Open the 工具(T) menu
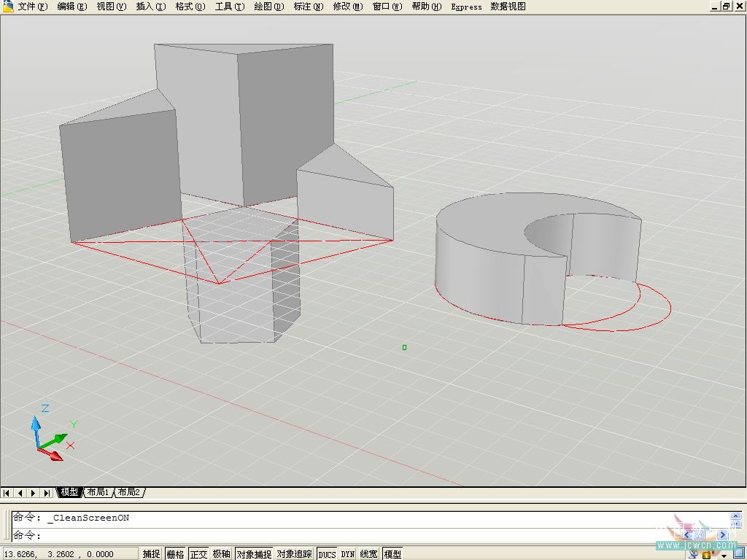Image resolution: width=747 pixels, height=560 pixels. [x=230, y=6]
